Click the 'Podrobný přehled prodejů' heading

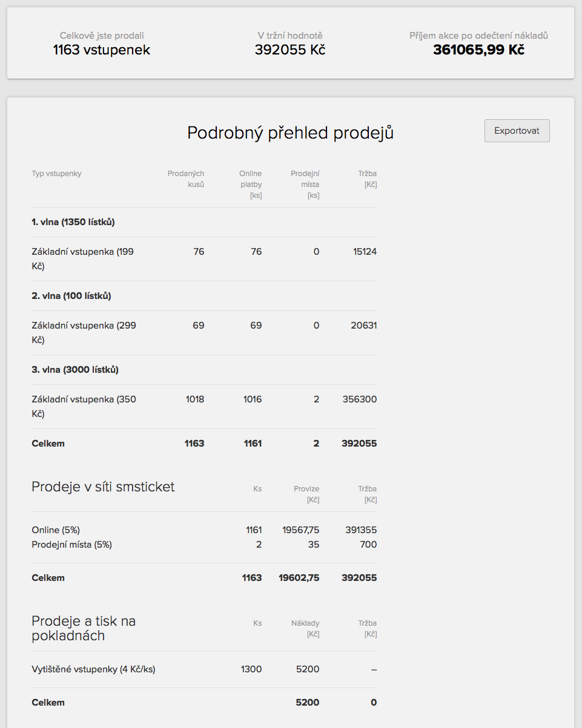point(290,133)
